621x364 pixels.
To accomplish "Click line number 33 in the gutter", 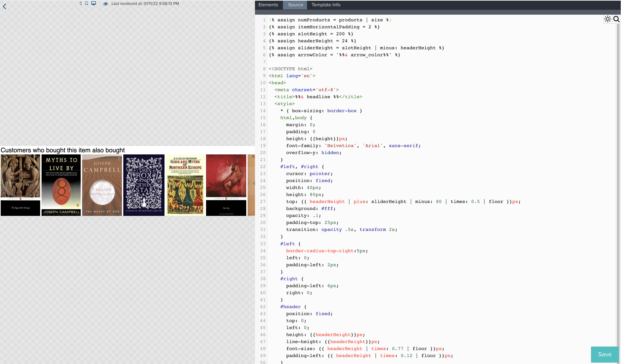I will 263,244.
